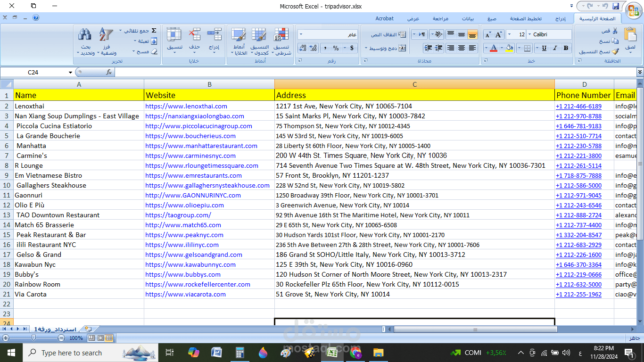Open the Formulas (صيغ) tab
Image resolution: width=644 pixels, height=362 pixels.
click(x=492, y=18)
